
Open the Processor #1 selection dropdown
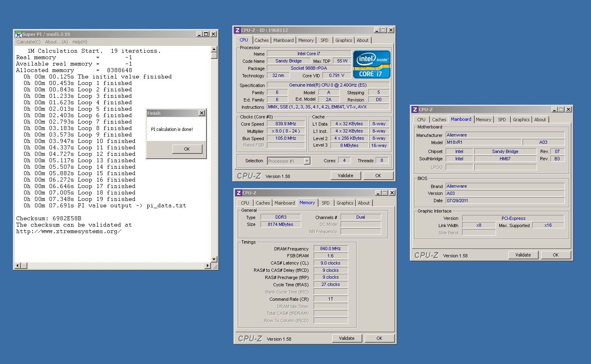tap(307, 161)
